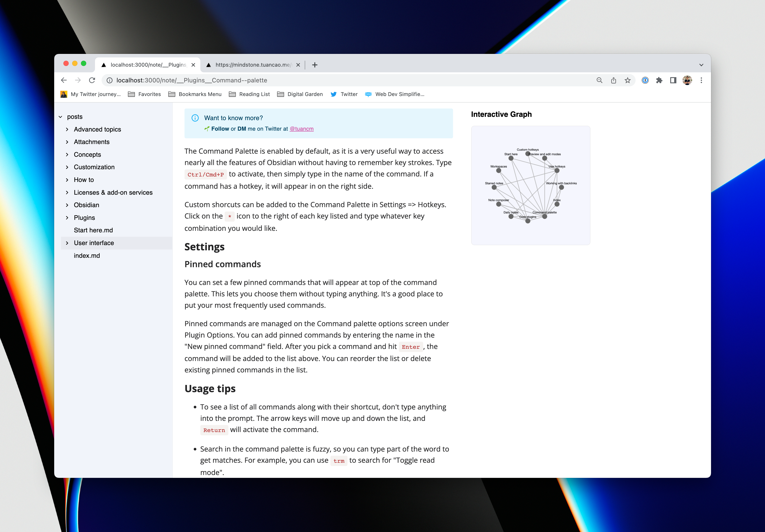Click the zoom magnifier icon in address bar
The image size is (765, 532).
599,80
